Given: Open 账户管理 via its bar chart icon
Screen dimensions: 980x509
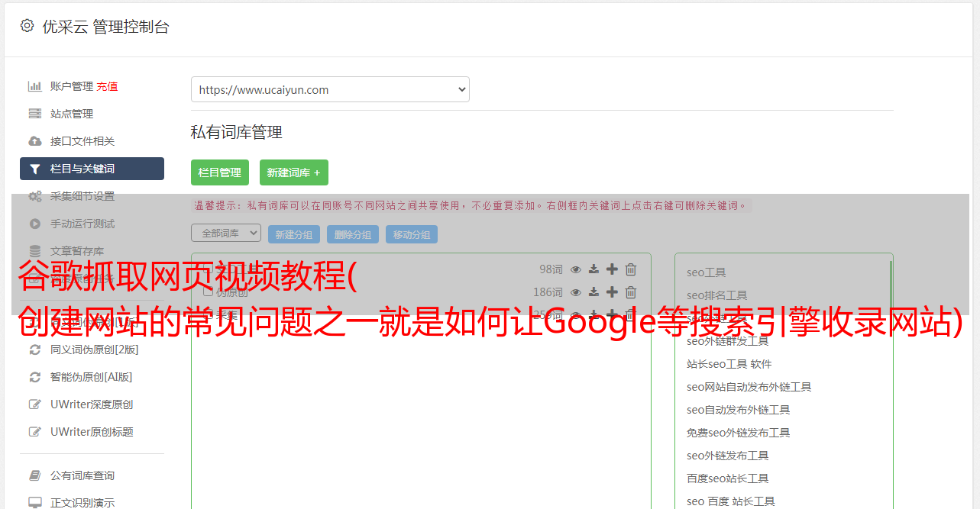Looking at the screenshot, I should [35, 86].
